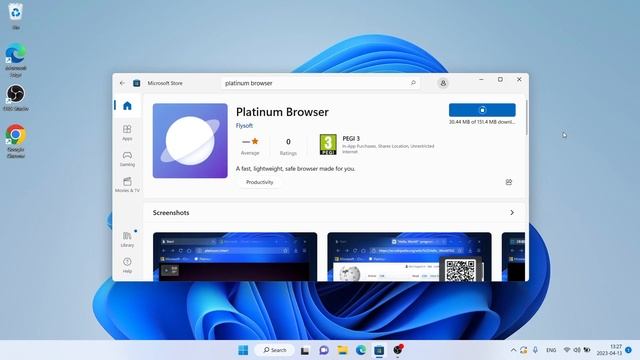Open the Apps section in sidebar
Image resolution: width=640 pixels, height=360 pixels.
point(127,133)
